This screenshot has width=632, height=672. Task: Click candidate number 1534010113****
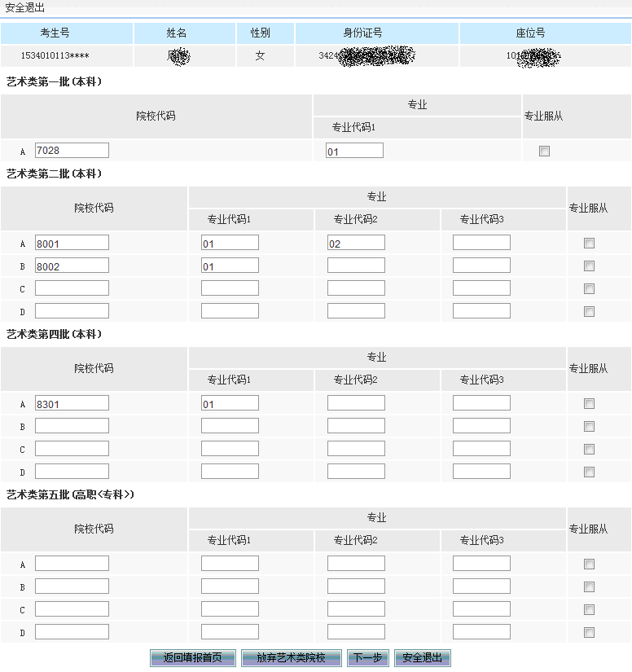(55, 55)
